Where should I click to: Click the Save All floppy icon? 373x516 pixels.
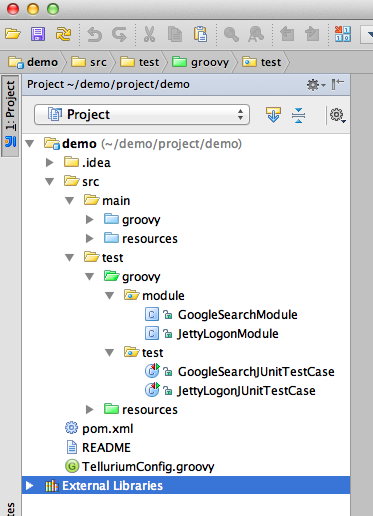tap(38, 34)
